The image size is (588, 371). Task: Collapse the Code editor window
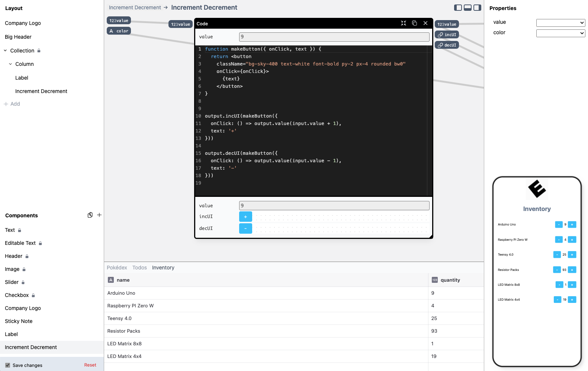point(404,23)
